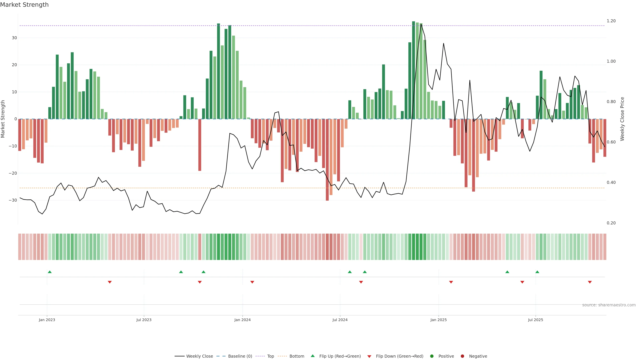Click the green flip-up marker nearest Jul 2025

click(537, 272)
